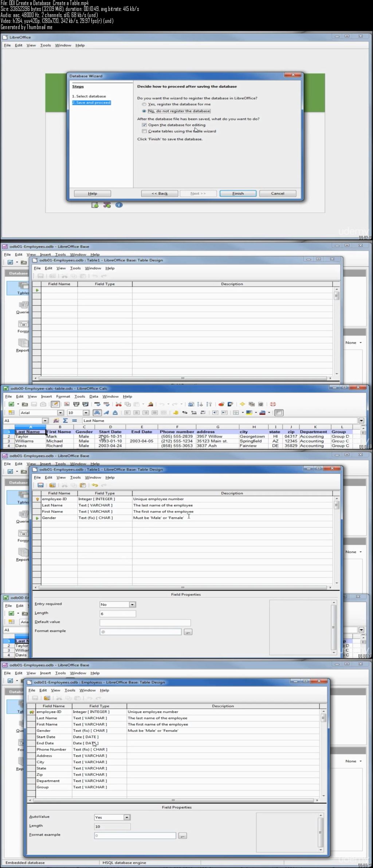Open the Format menu in Calc
The height and width of the screenshot is (868, 373).
[x=63, y=396]
